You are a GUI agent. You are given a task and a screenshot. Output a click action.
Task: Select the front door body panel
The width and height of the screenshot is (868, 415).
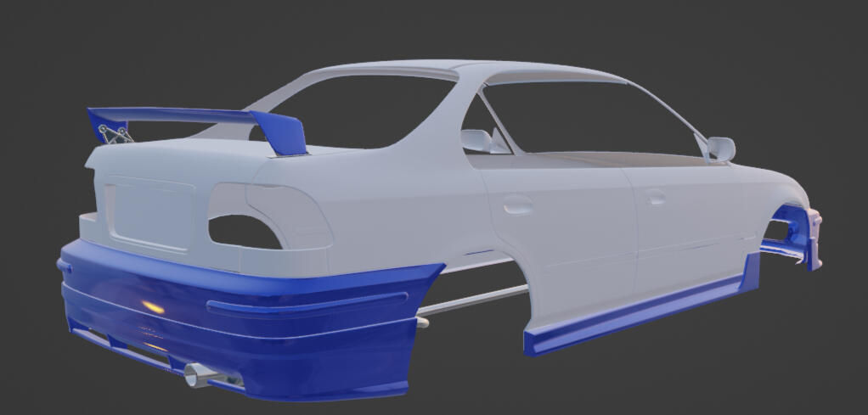click(688, 229)
